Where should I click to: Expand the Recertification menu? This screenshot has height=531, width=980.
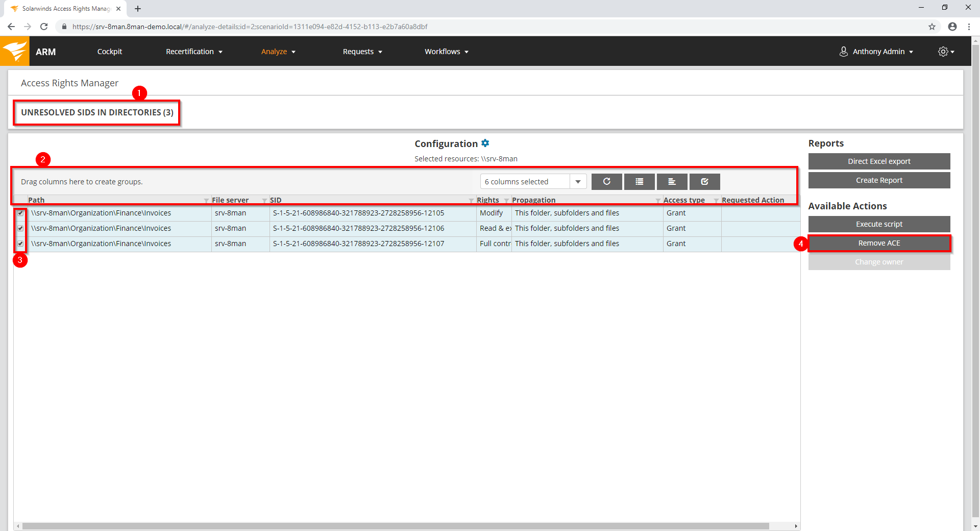194,52
